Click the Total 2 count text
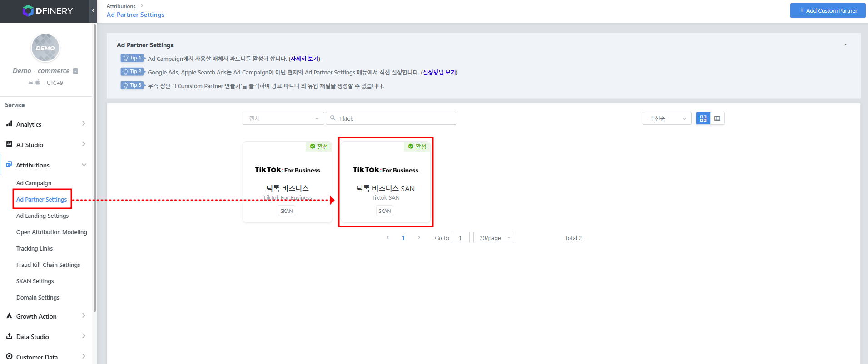 point(573,238)
